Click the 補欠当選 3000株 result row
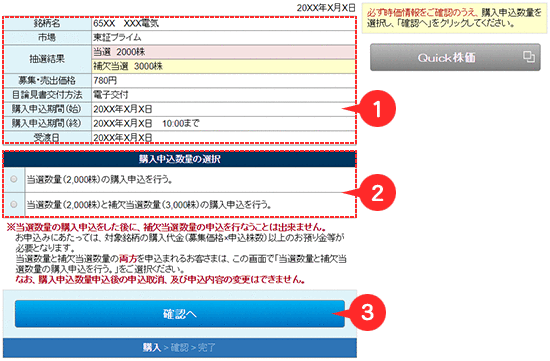The width and height of the screenshot is (550, 361). pyautogui.click(x=223, y=66)
